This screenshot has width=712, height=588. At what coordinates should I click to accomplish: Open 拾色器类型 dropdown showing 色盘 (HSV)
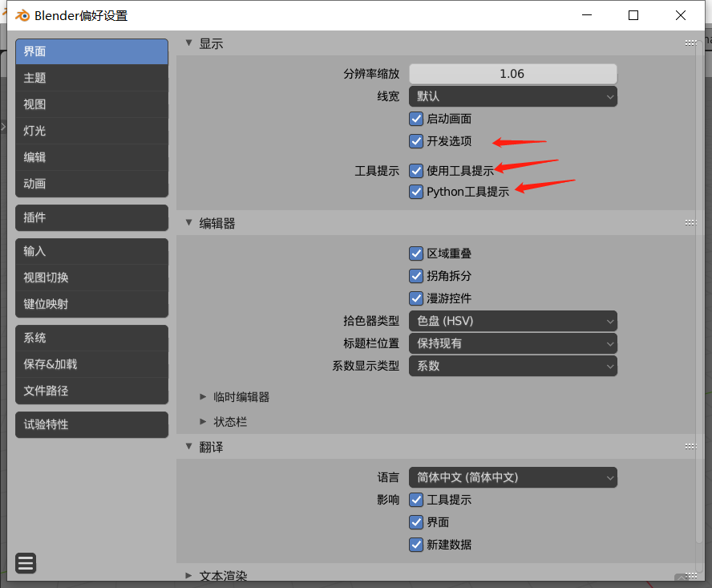coord(513,321)
